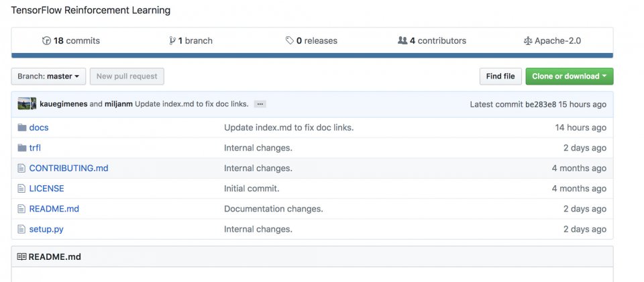Screen dimensions: 644x282
Task: Open CONTRIBUTING.md row Internal changes message
Action: click(258, 168)
